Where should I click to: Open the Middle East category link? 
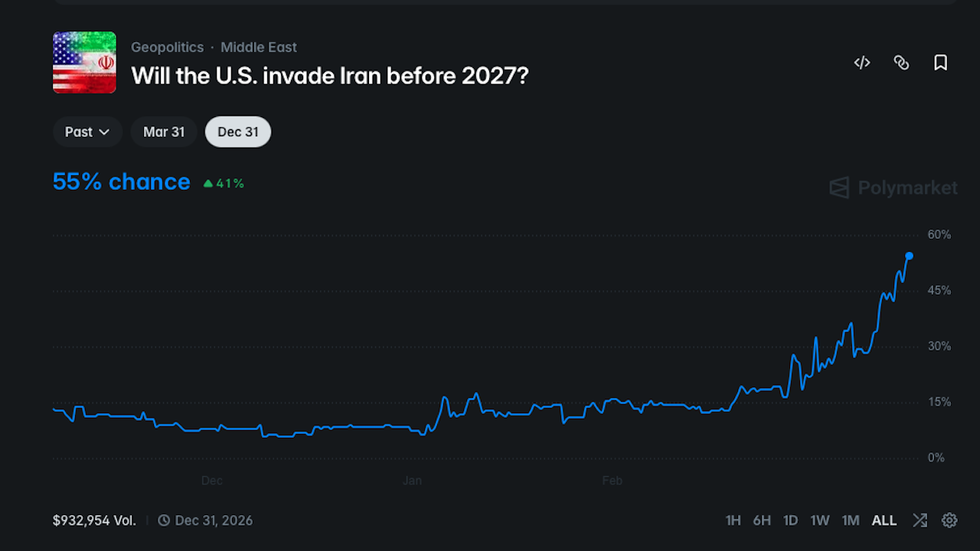(x=259, y=47)
